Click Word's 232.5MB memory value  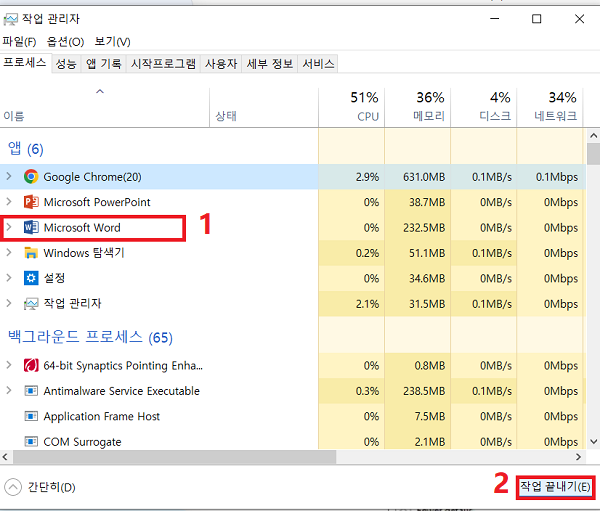pos(424,228)
